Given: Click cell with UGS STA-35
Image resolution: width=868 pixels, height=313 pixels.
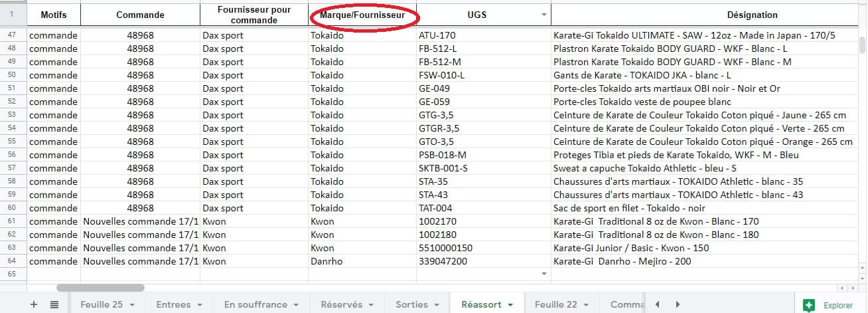Looking at the screenshot, I should click(484, 181).
